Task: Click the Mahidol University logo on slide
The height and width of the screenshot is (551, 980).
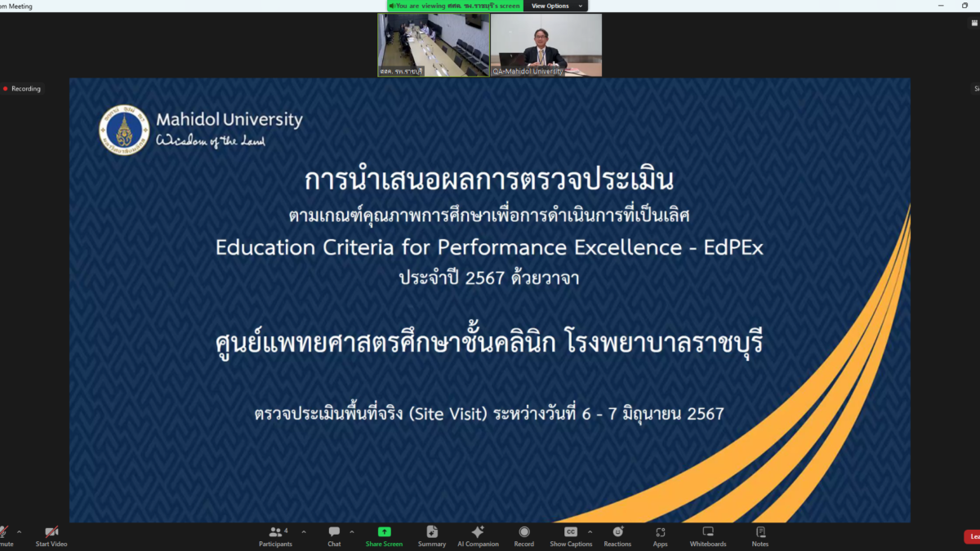Action: (x=124, y=130)
